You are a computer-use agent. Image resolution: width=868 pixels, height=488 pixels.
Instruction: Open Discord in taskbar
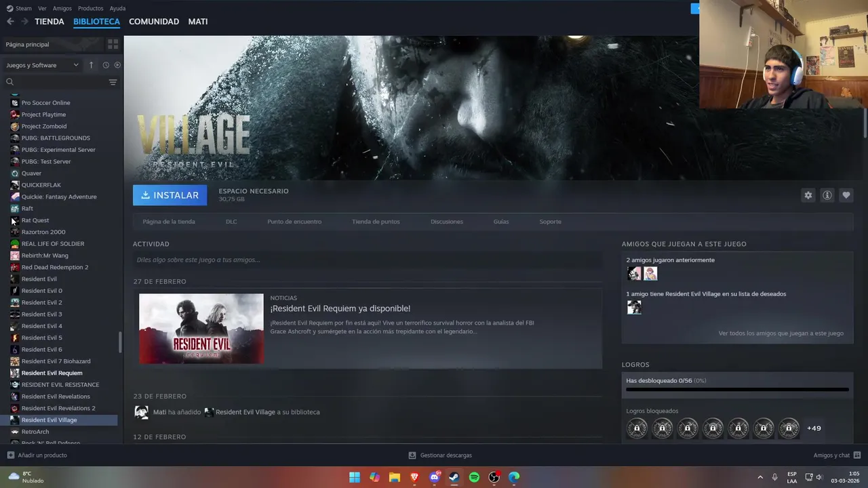pos(435,477)
